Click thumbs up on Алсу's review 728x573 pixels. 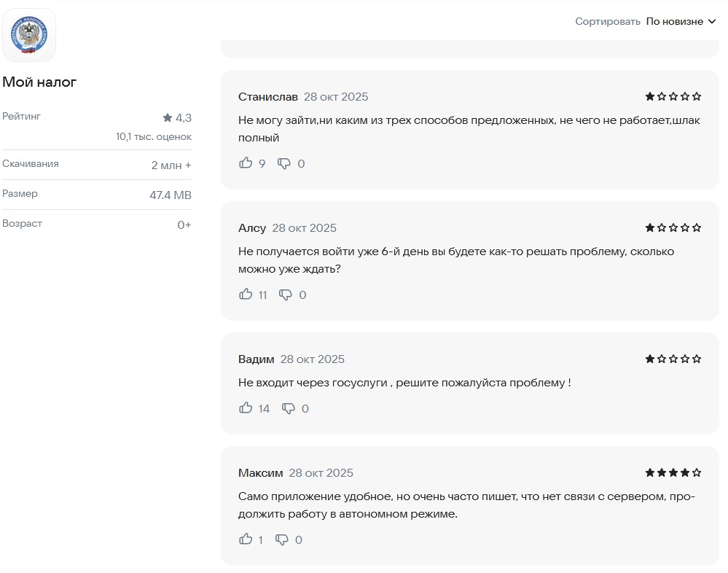[x=246, y=295]
